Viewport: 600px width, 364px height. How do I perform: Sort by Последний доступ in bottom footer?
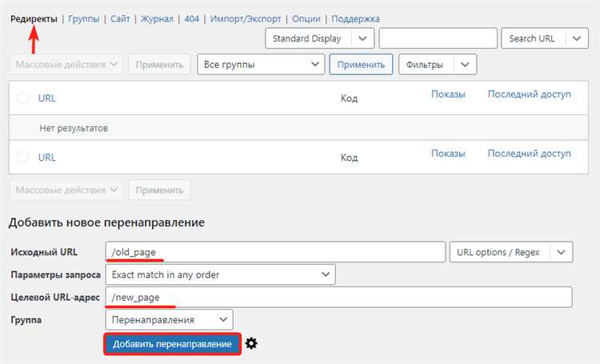pos(530,153)
